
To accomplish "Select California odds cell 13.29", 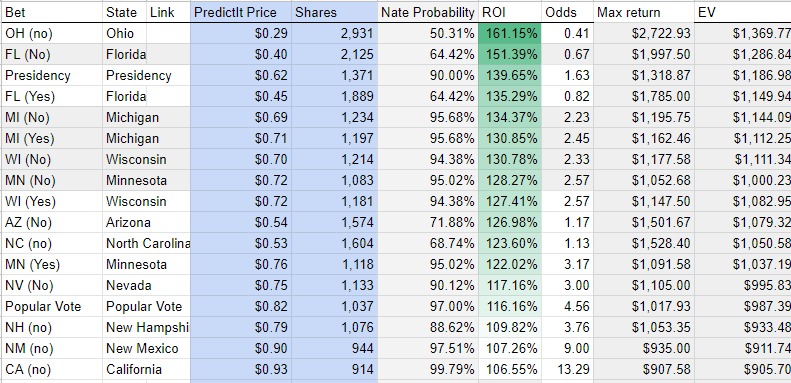I will 568,369.
